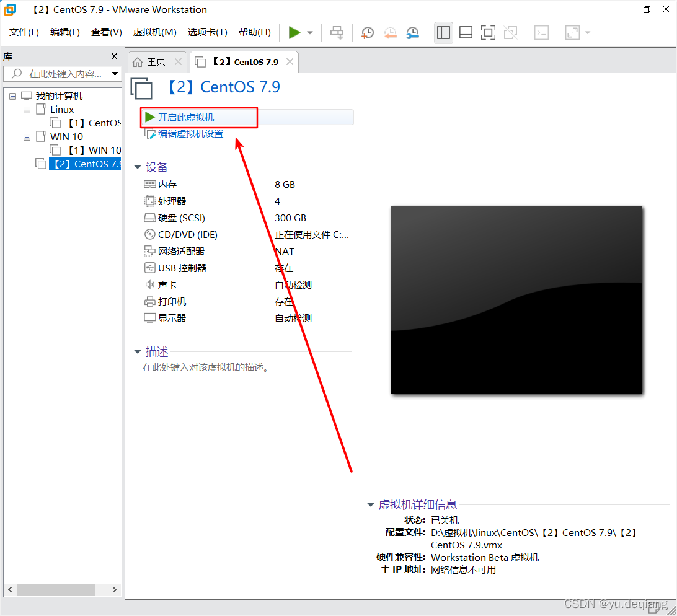Screen dimensions: 677x616
Task: Open the stretch display dropdown arrow
Action: [588, 33]
